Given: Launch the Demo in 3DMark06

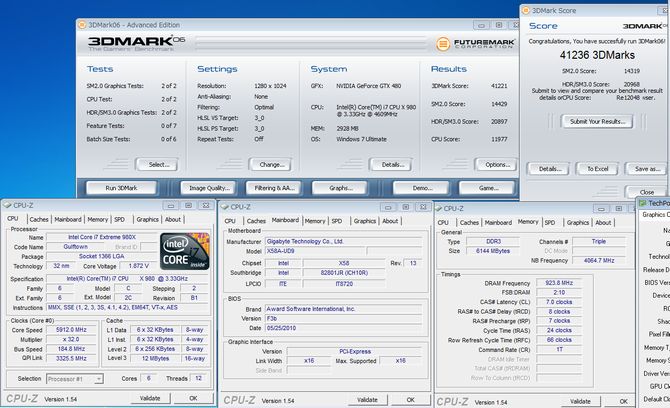Looking at the screenshot, I should (x=422, y=188).
